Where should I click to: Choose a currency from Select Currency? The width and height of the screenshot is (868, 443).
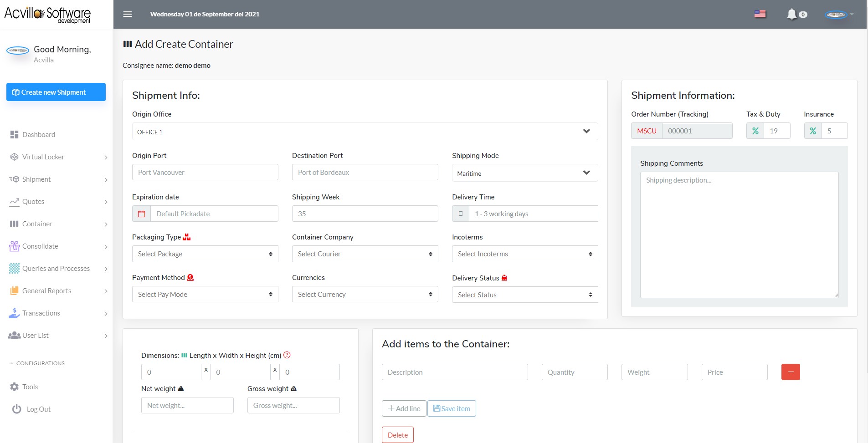pos(365,295)
